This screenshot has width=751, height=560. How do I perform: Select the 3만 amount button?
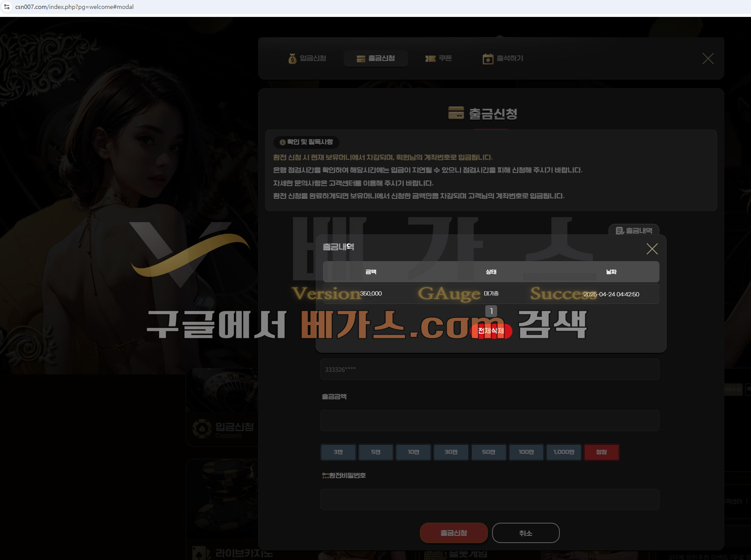338,452
